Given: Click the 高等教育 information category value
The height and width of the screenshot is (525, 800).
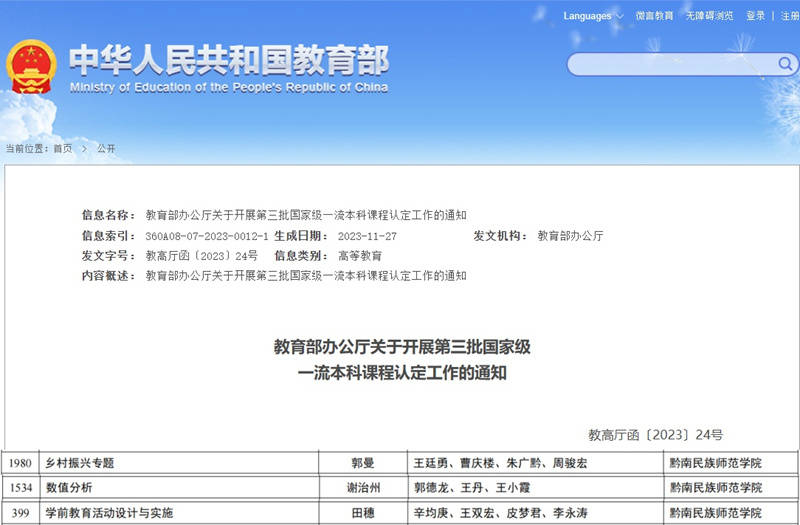Looking at the screenshot, I should click(359, 256).
